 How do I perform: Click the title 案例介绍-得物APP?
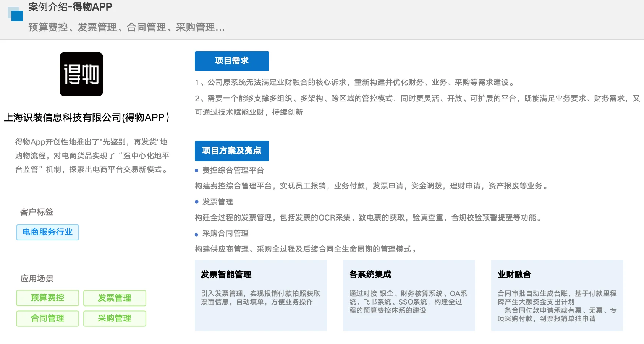coord(70,7)
